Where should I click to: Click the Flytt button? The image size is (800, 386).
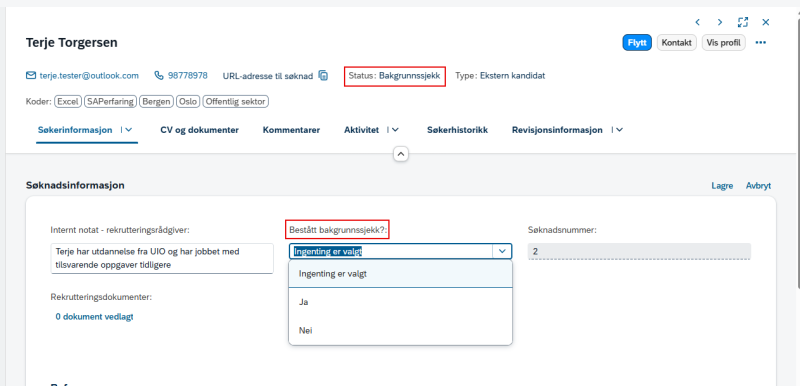point(637,43)
